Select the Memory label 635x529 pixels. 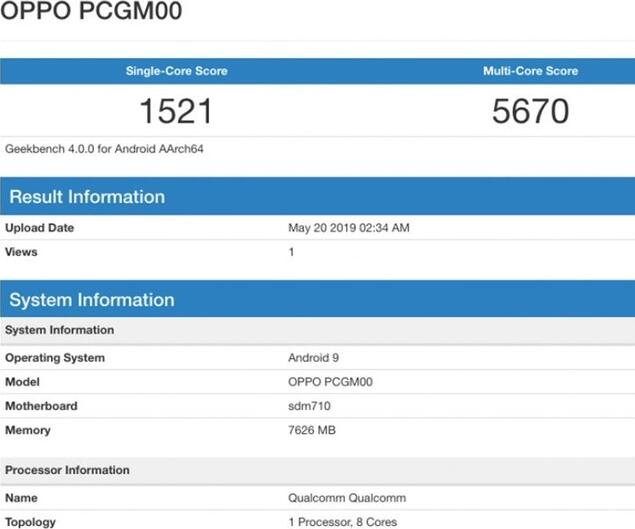(x=28, y=430)
